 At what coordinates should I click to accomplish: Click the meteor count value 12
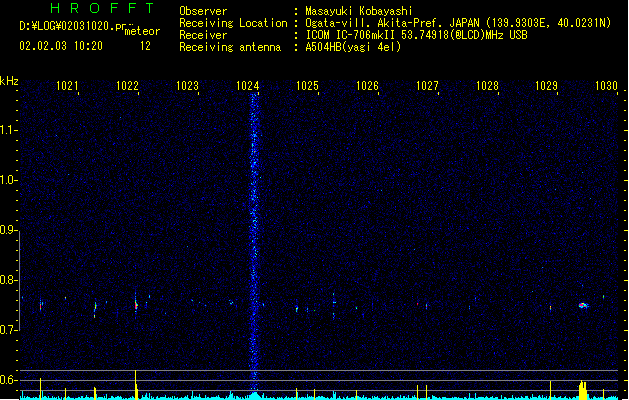point(145,46)
